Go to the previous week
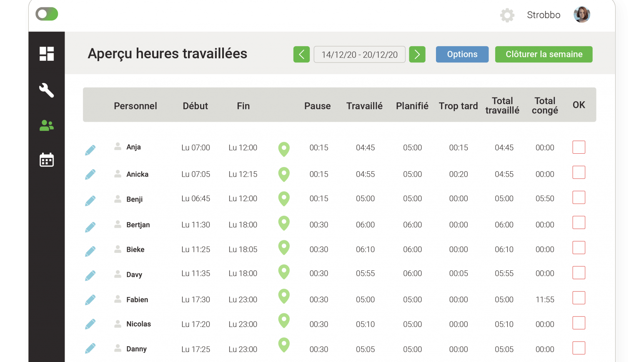The width and height of the screenshot is (644, 362). click(x=301, y=55)
